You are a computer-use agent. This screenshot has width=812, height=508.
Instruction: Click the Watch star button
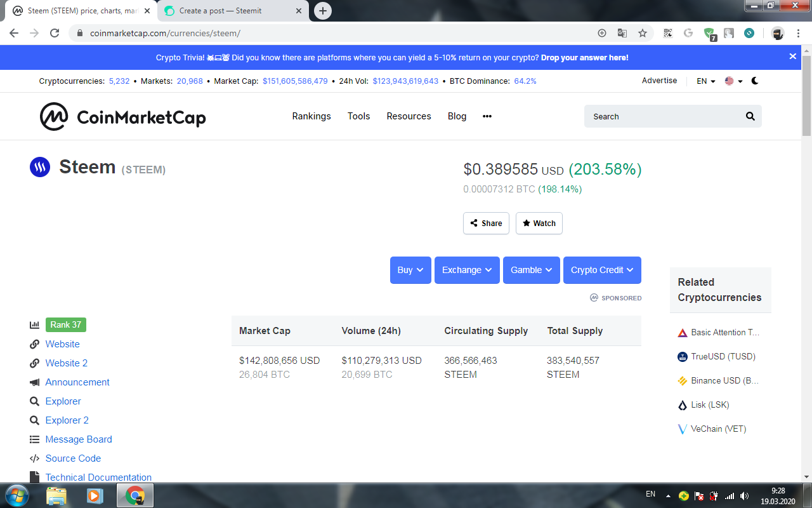tap(539, 224)
